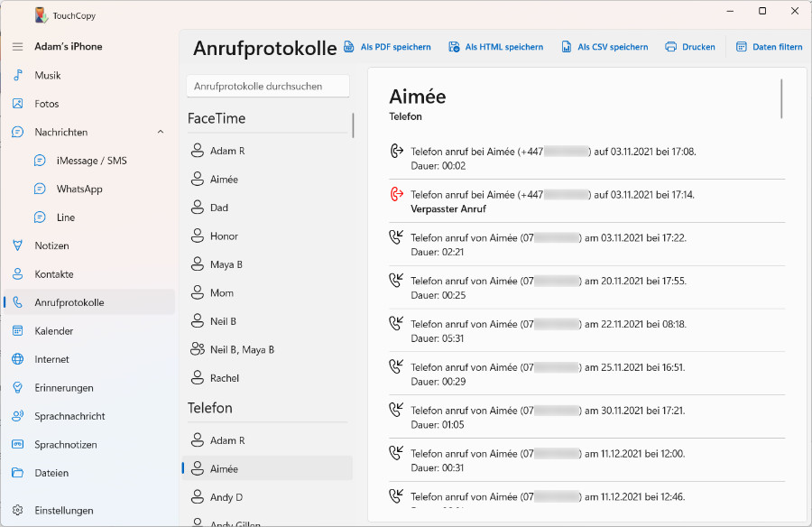Save as PDF with Als PDF speichern

[x=387, y=47]
